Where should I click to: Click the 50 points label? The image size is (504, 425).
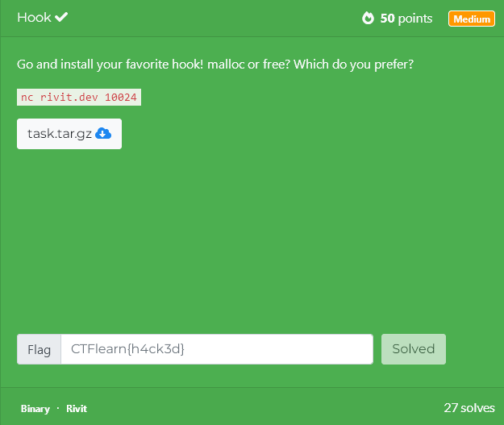click(406, 19)
